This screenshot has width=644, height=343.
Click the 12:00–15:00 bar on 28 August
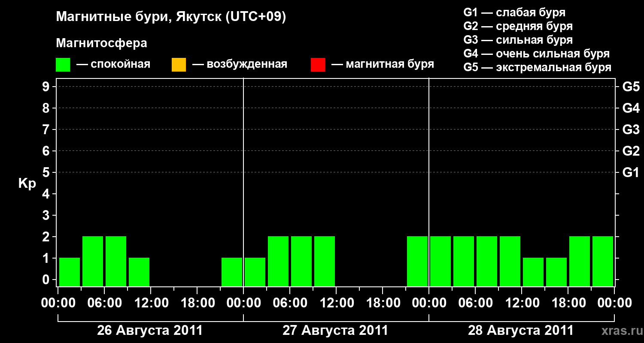point(533,272)
